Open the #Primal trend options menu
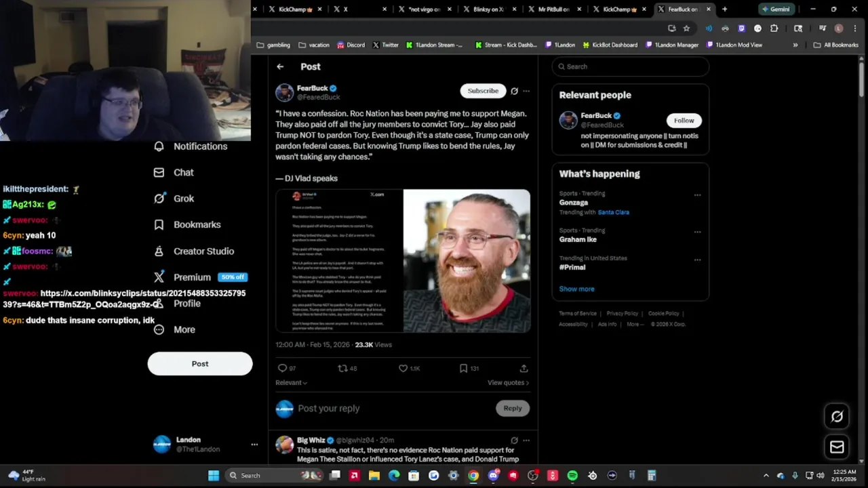This screenshot has height=488, width=868. coord(697,260)
